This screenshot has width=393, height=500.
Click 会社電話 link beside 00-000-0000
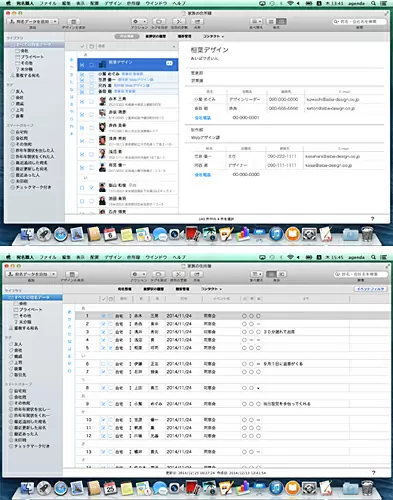[203, 175]
